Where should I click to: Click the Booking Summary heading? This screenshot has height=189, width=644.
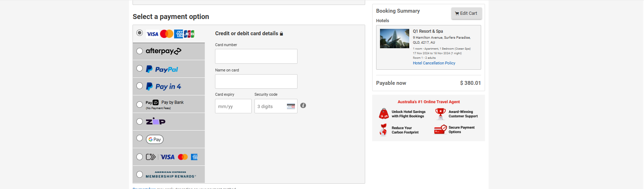click(x=398, y=11)
